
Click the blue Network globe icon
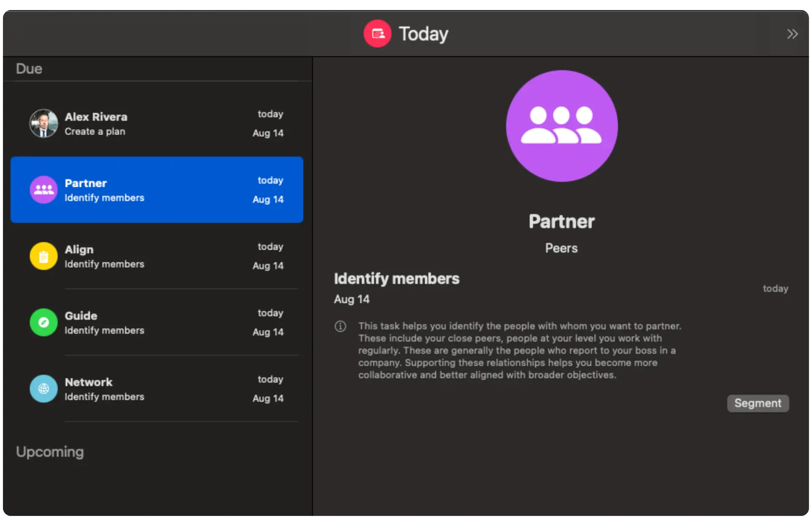pos(43,388)
